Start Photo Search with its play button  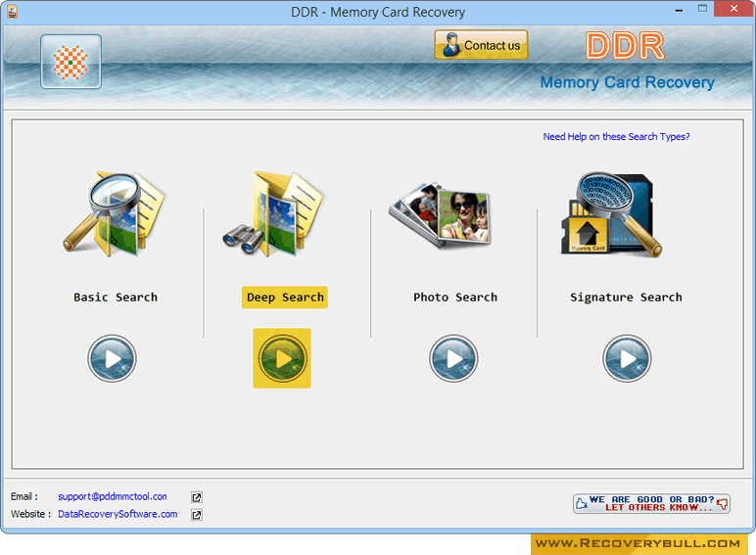[453, 358]
